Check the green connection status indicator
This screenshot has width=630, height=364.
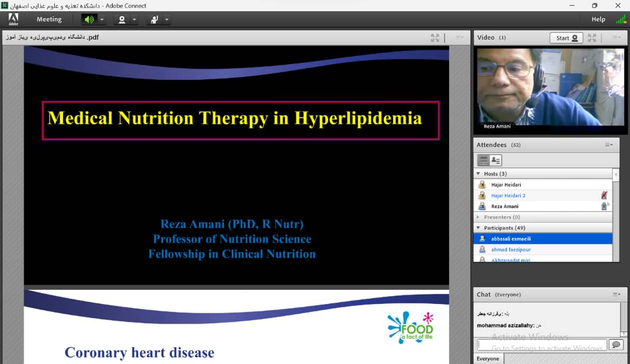click(x=621, y=19)
